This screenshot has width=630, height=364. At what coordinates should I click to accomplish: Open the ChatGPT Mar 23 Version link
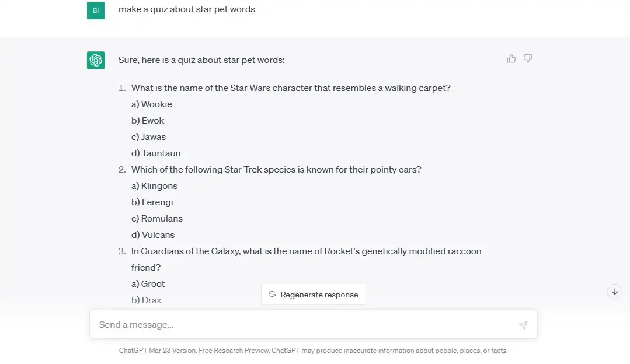pos(157,351)
